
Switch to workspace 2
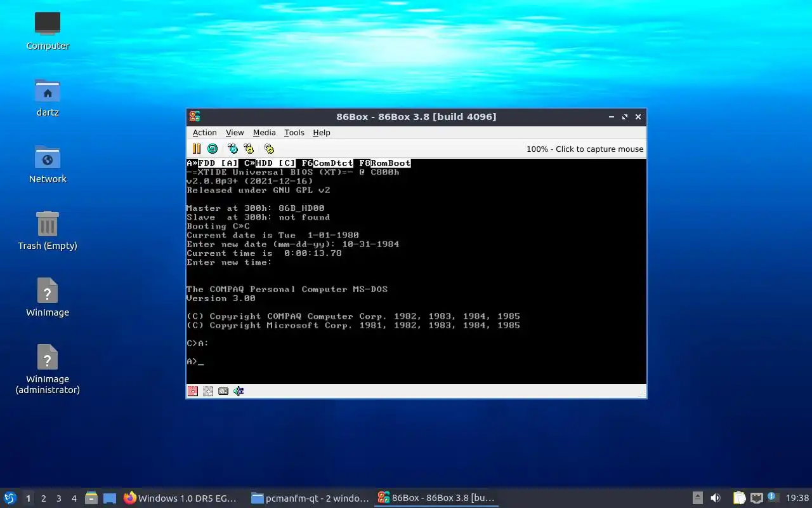pos(43,498)
